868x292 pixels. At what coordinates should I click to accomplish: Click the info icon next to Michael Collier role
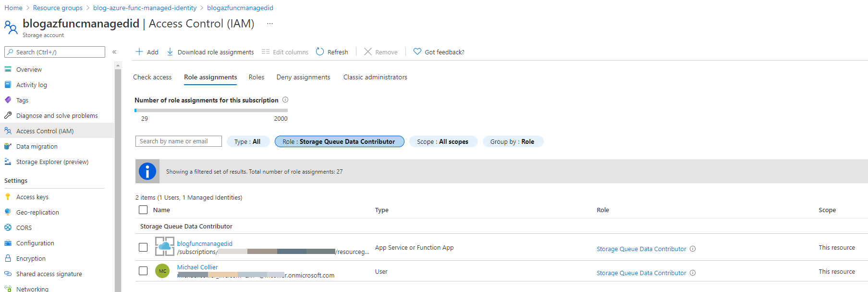coord(693,273)
